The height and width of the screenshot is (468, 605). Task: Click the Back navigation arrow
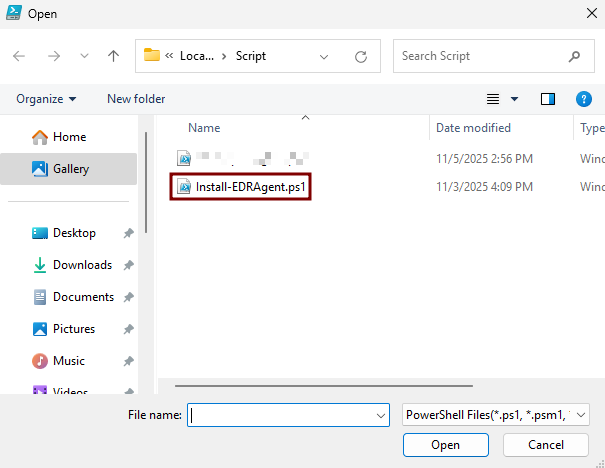pos(20,57)
